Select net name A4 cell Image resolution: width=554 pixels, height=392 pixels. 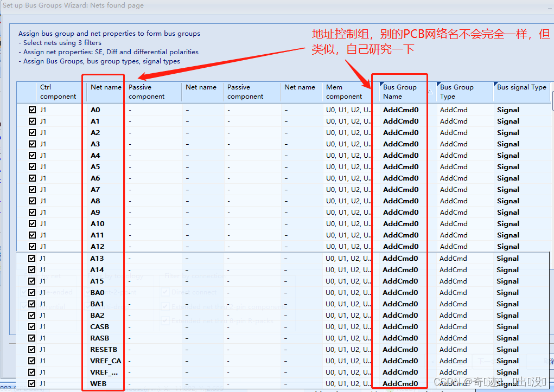[95, 156]
